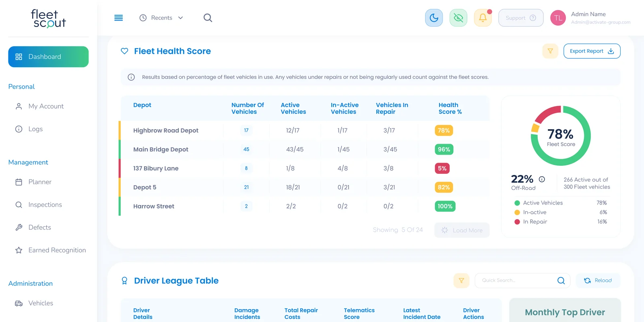Click the Depot column header
Screen dimensions: 644x322
click(x=142, y=105)
